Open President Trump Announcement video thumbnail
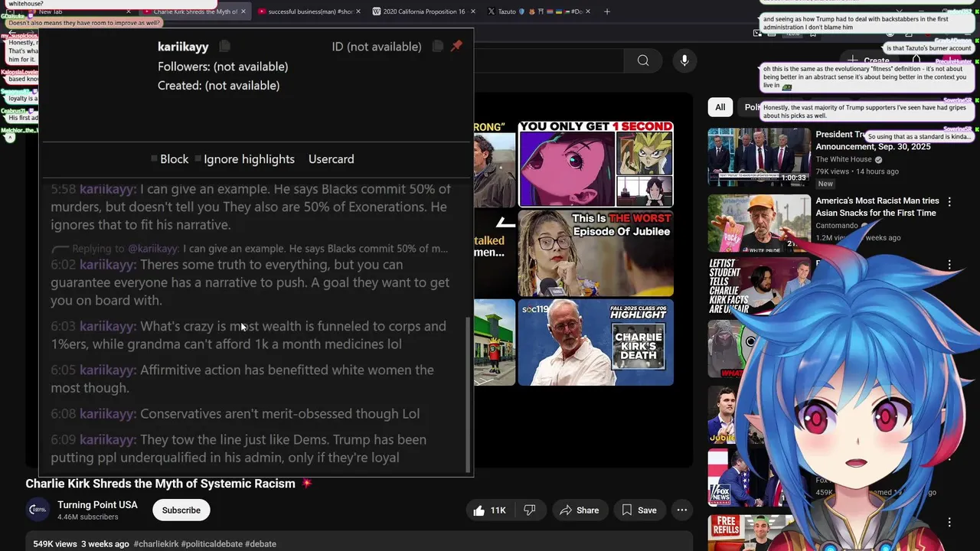This screenshot has width=980, height=551. 759,157
